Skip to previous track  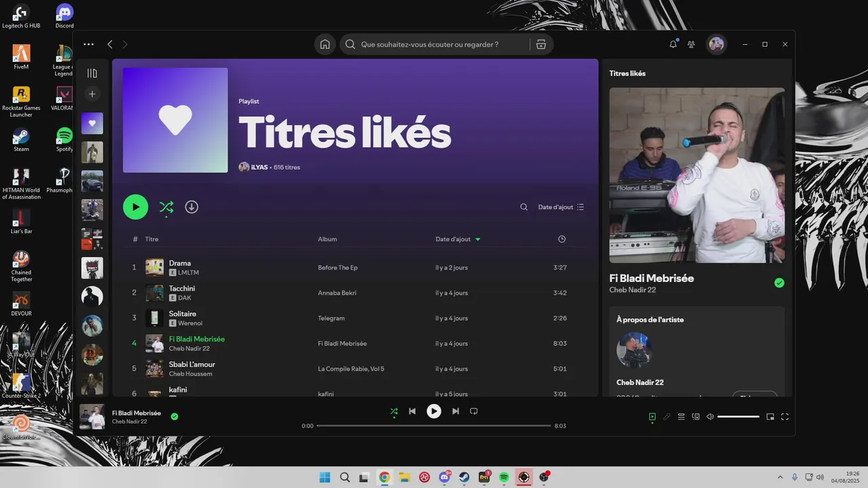point(412,411)
